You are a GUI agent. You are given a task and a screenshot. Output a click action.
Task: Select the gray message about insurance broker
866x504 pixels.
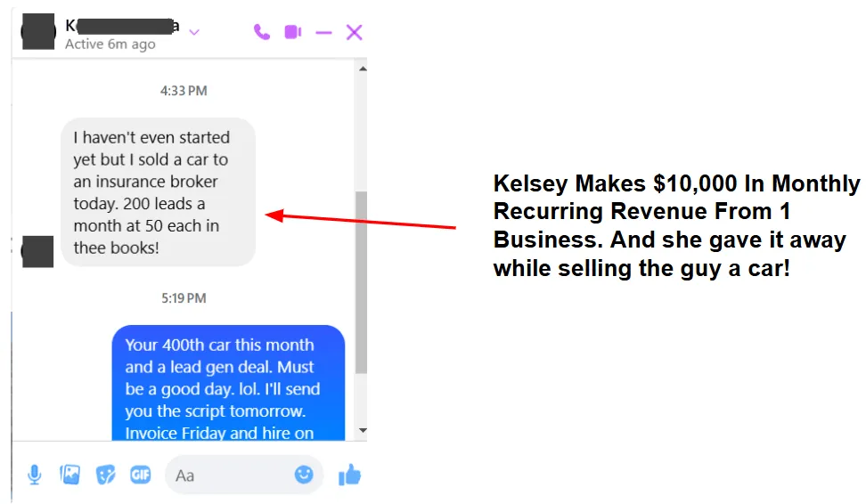[158, 192]
